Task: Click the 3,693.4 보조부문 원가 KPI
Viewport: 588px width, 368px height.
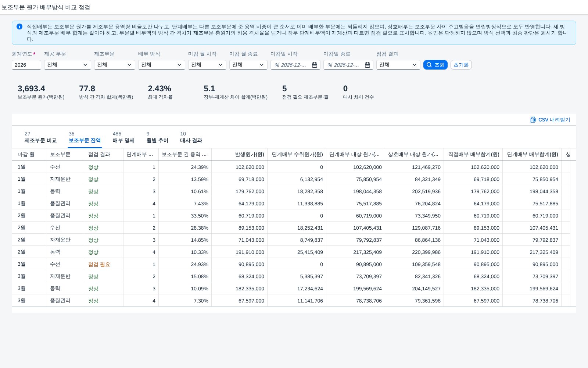Action: tap(41, 92)
